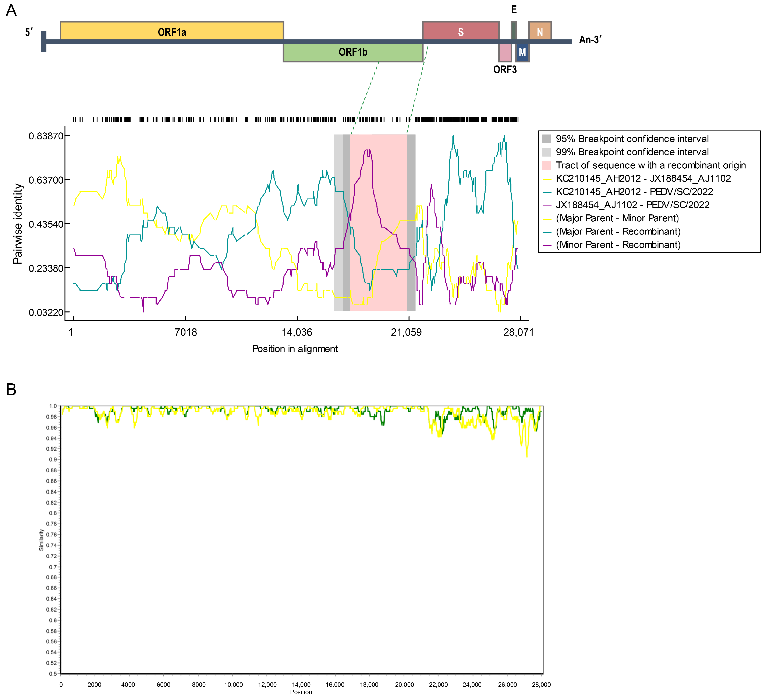Click the blue M gene box
The image size is (766, 700).
(x=522, y=52)
